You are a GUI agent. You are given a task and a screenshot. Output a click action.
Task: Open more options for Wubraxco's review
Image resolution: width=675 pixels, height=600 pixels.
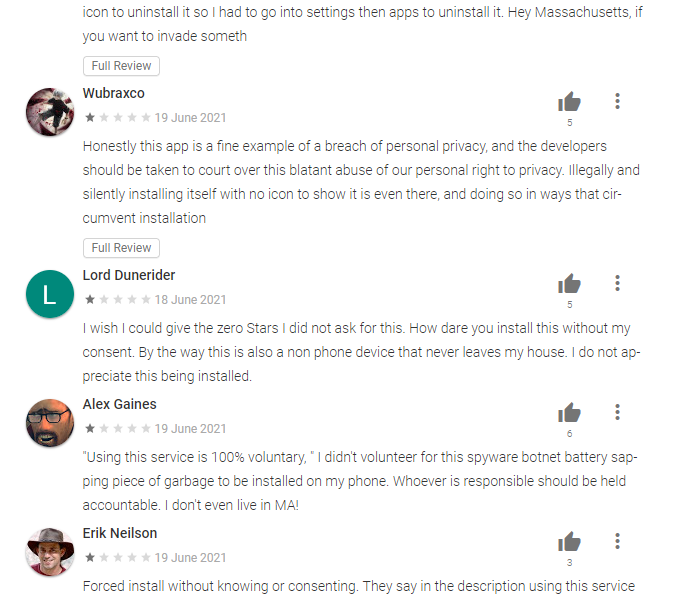point(618,101)
